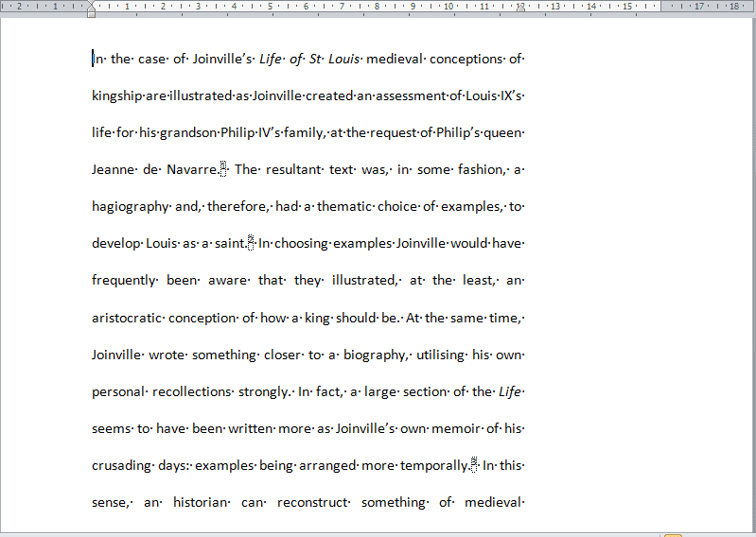The image size is (756, 537).
Task: Click the word "written"
Action: [x=251, y=428]
